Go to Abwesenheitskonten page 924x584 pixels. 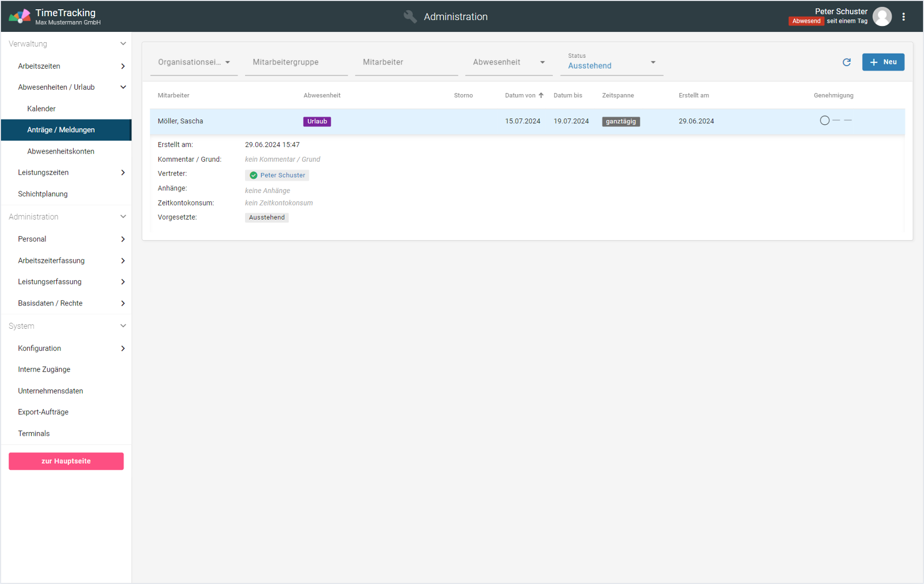61,151
